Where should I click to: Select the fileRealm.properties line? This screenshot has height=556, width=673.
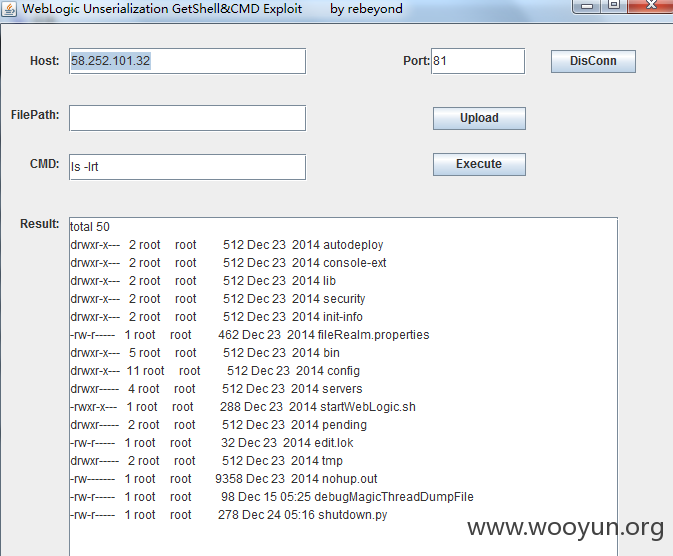249,335
